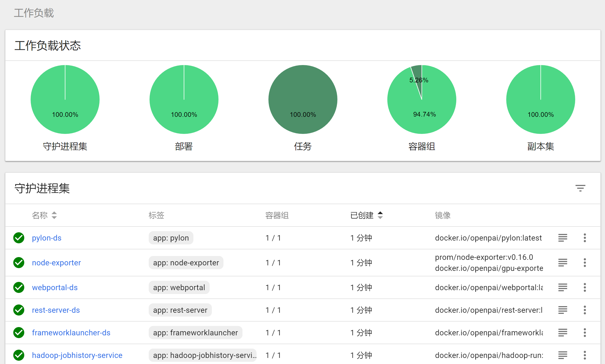605x364 pixels.
Task: Open logs icon for node-exporter
Action: pyautogui.click(x=563, y=263)
